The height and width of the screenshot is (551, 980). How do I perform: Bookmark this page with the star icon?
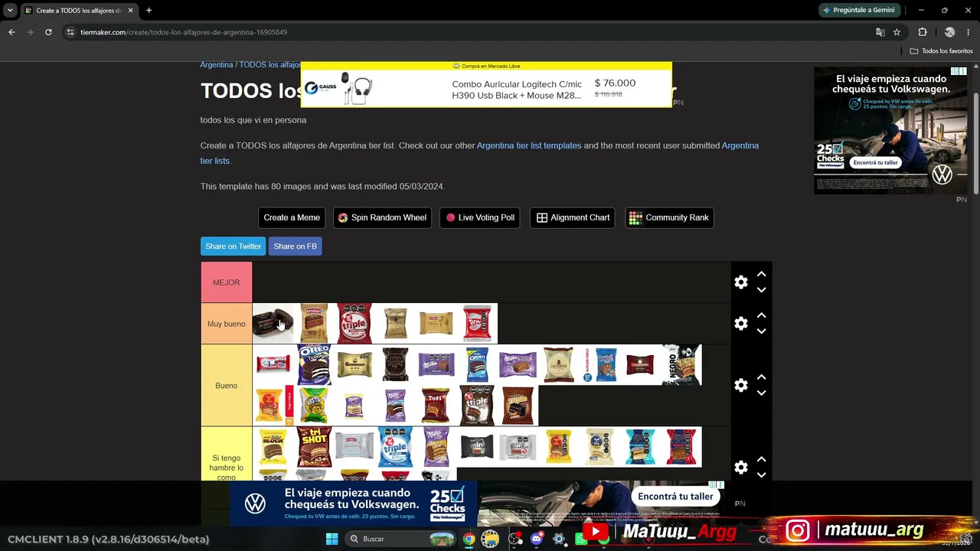coord(897,32)
